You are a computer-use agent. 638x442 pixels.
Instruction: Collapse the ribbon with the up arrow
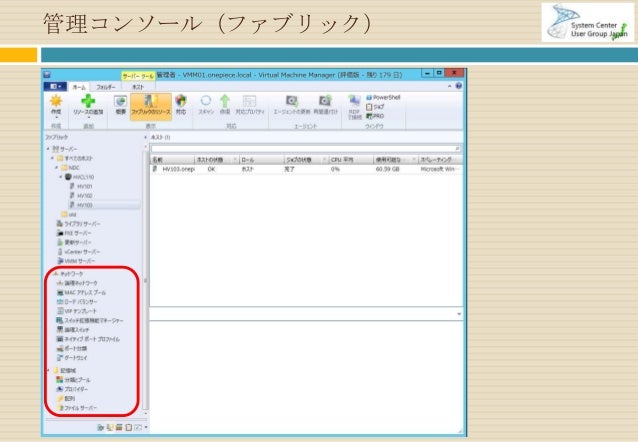[450, 86]
